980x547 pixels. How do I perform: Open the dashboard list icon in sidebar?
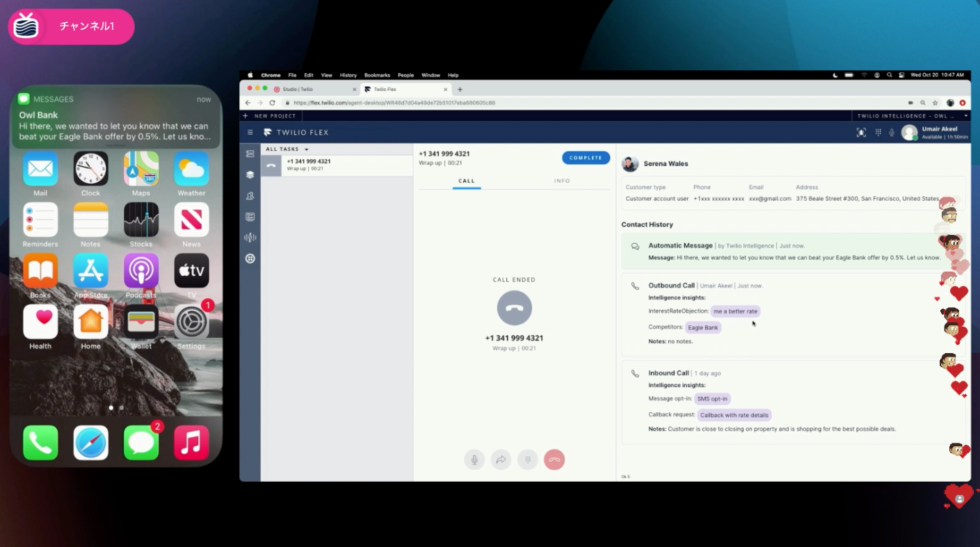click(250, 217)
